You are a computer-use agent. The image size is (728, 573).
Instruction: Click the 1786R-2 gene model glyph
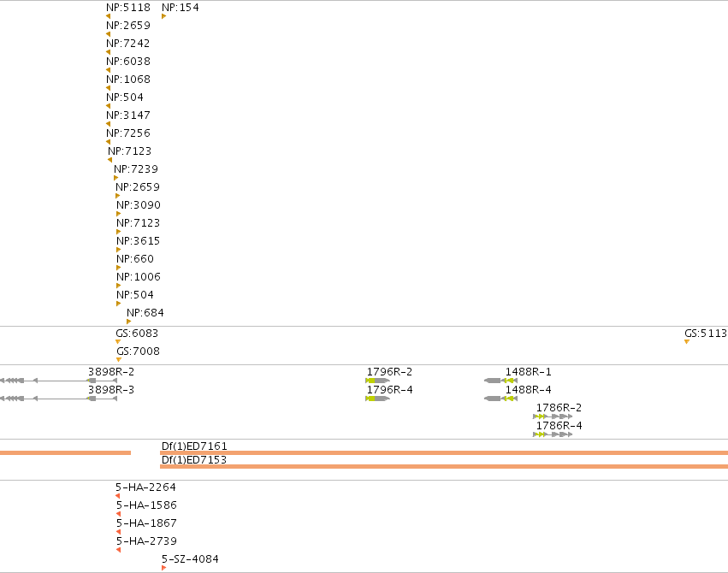553,416
